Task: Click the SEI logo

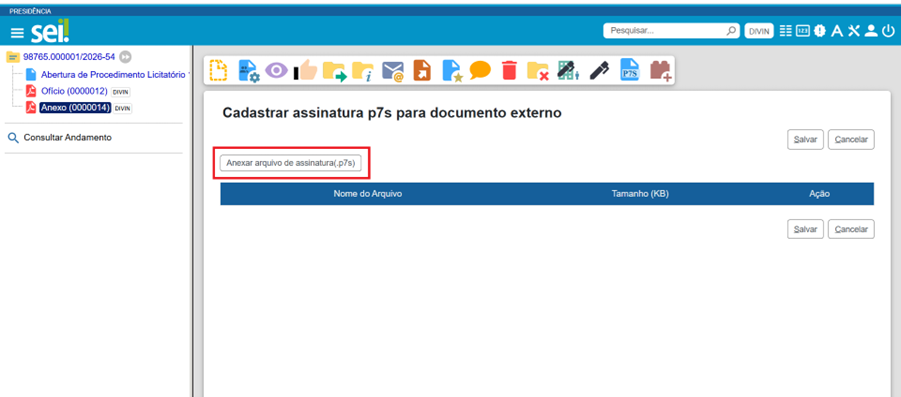Action: 51,31
